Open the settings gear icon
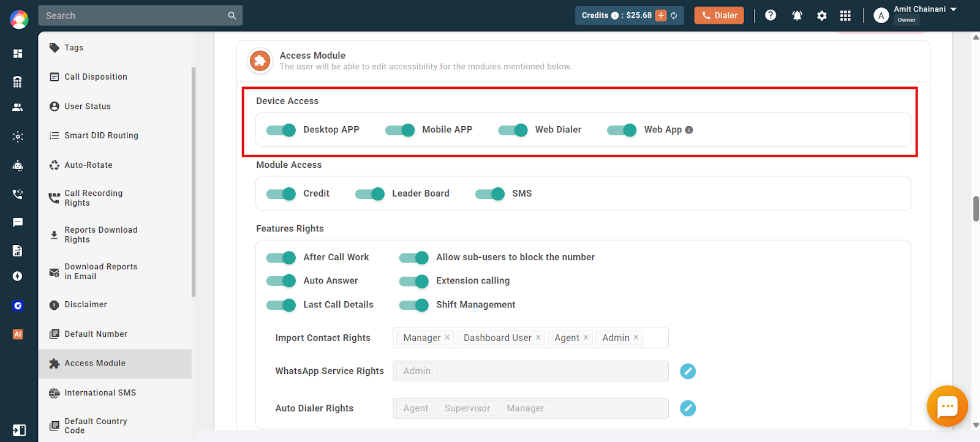This screenshot has width=980, height=442. click(822, 16)
